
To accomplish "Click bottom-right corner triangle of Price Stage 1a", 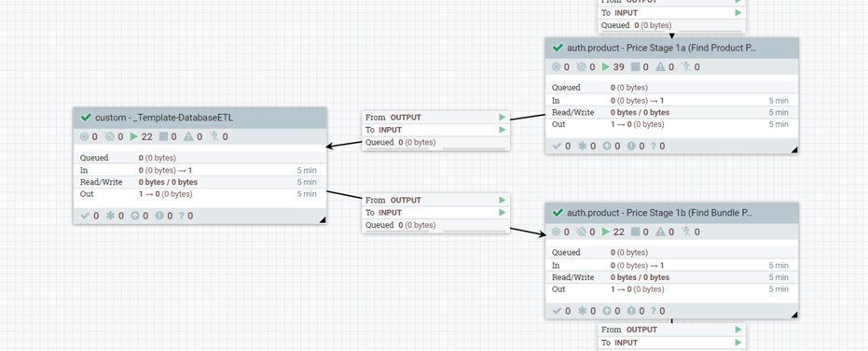I will click(794, 149).
